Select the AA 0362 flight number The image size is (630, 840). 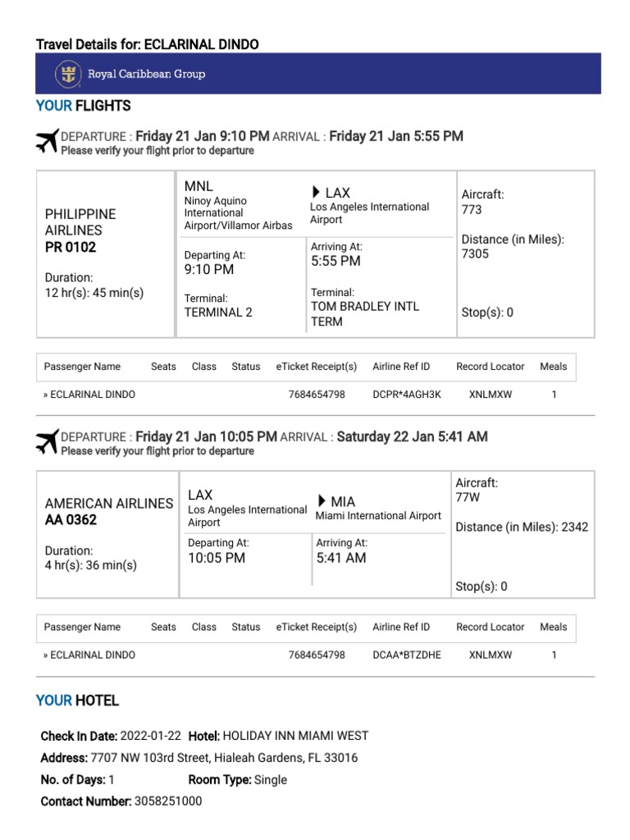tap(71, 519)
